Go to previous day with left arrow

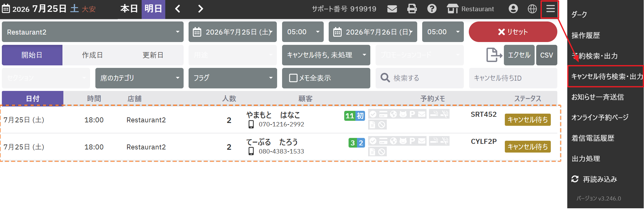coord(178,9)
